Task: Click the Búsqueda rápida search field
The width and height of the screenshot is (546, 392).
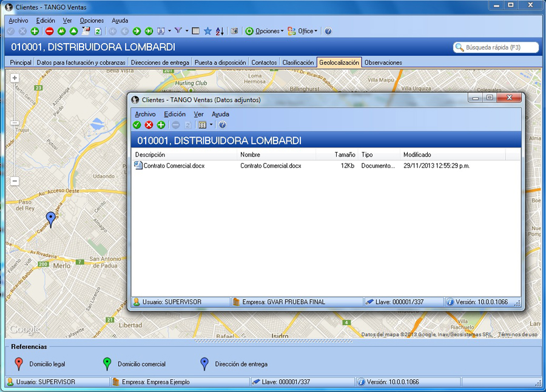Action: point(496,47)
